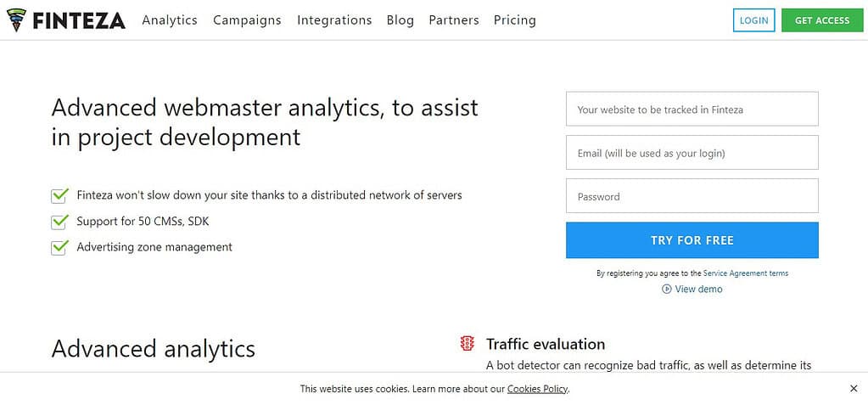Click 'Advertising zone management' text
868x405 pixels.
click(154, 247)
